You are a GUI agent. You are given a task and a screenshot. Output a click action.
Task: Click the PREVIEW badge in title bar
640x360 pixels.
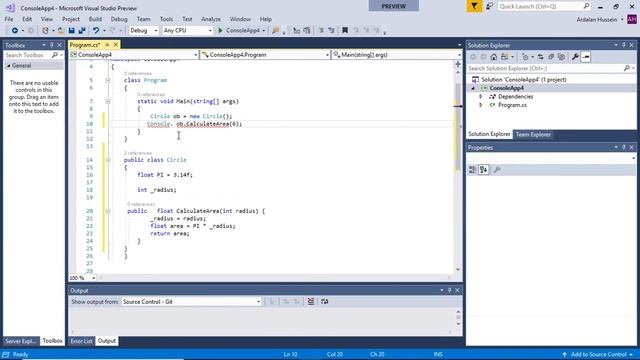click(393, 6)
